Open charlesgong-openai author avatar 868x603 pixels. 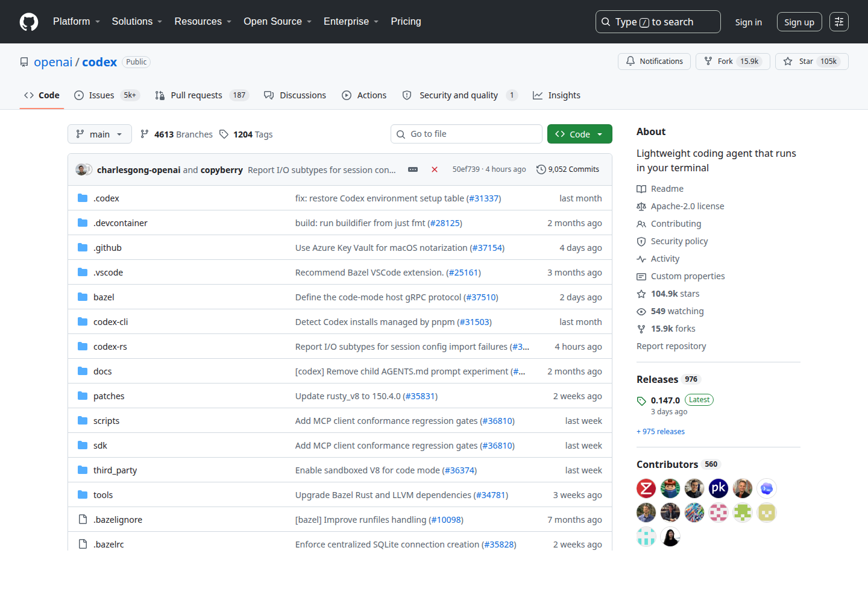(x=81, y=169)
